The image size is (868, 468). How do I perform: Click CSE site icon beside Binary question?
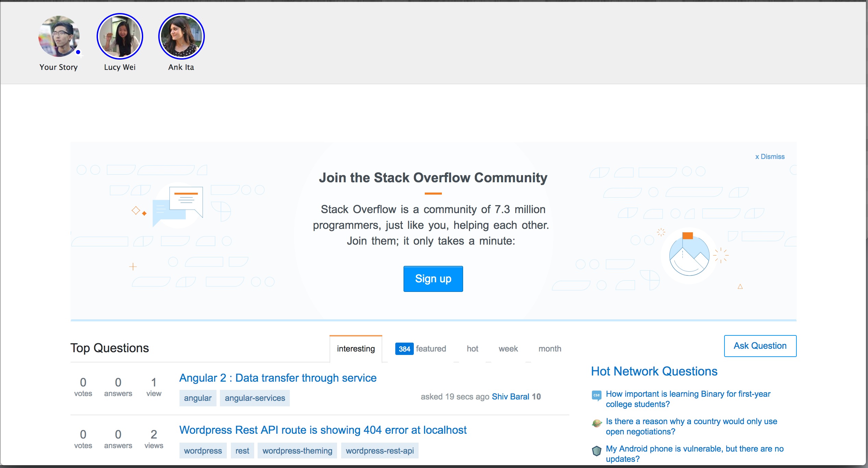[x=596, y=395]
